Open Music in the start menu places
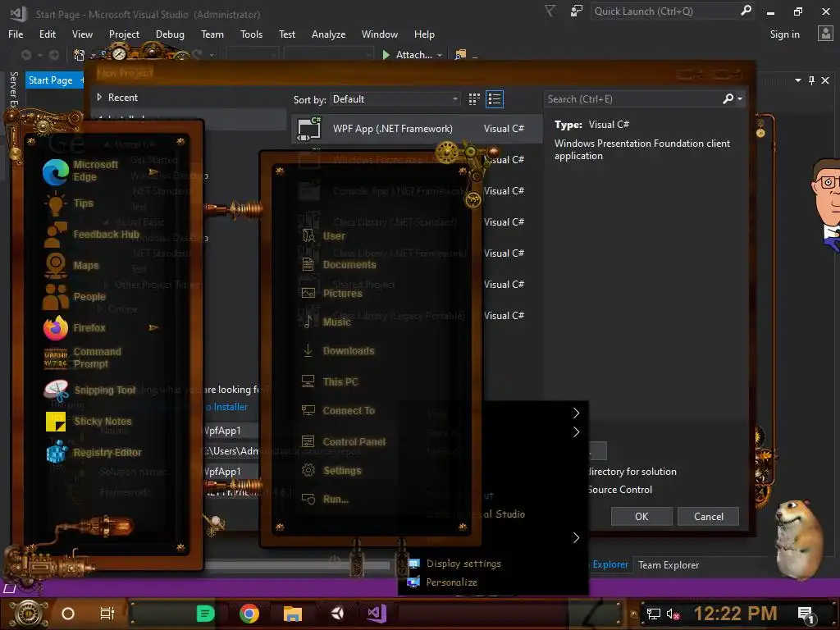This screenshot has width=840, height=630. [x=326, y=322]
